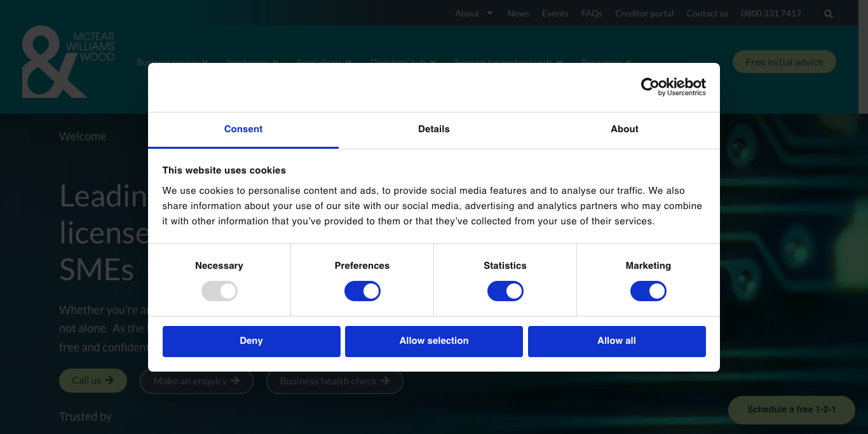Image resolution: width=868 pixels, height=434 pixels.
Task: Switch to the Details tab
Action: click(x=434, y=129)
